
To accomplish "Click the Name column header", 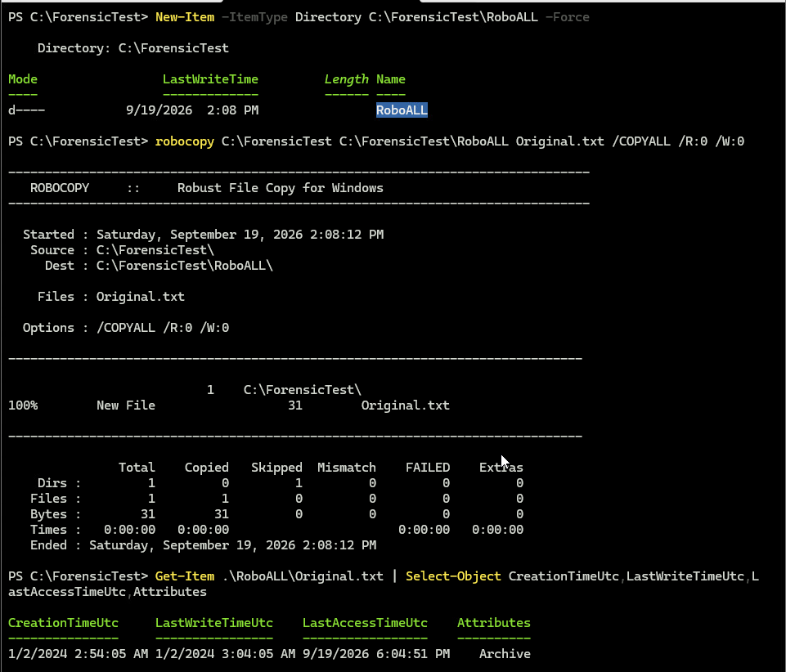I will pos(391,79).
